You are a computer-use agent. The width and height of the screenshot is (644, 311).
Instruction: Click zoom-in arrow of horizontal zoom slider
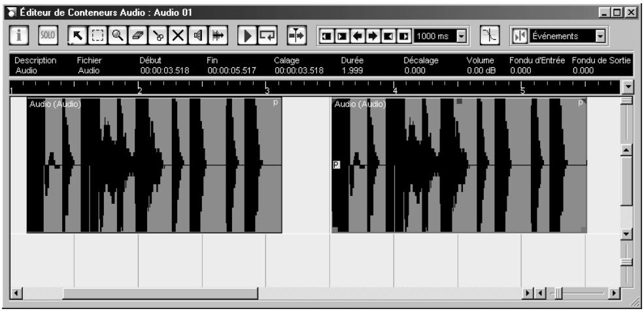click(615, 293)
